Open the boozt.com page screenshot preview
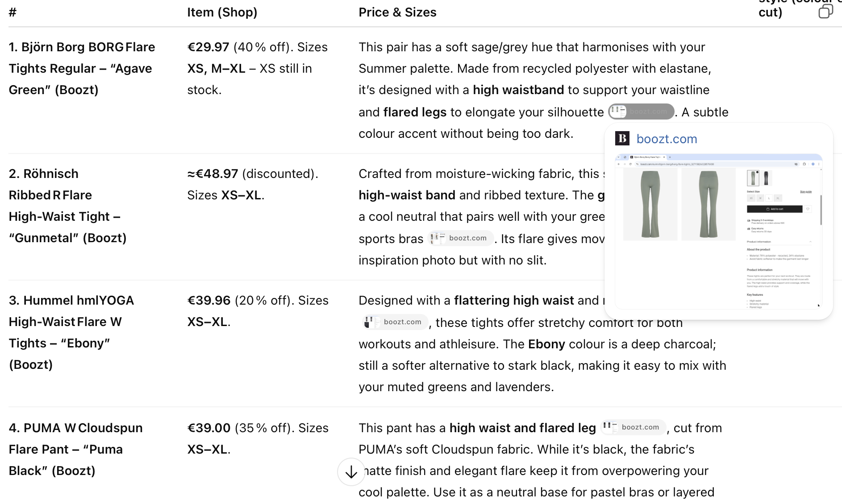 [x=719, y=231]
